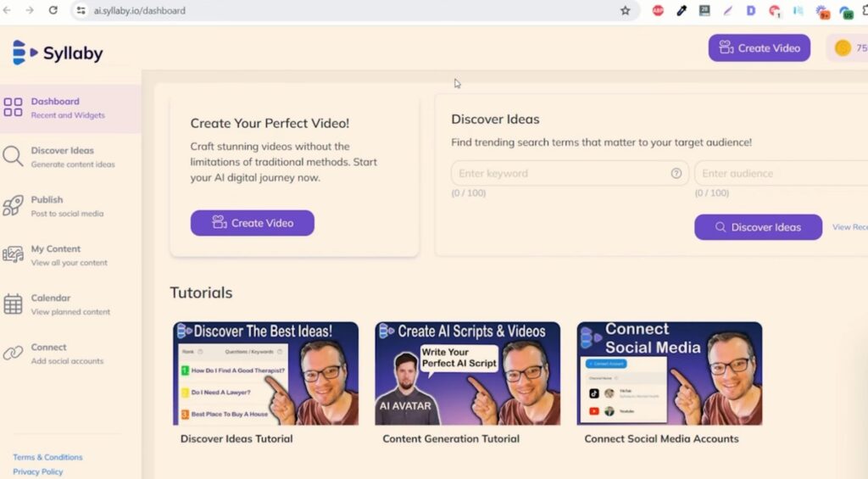Open My Content gallery icon
The width and height of the screenshot is (868, 479).
[x=13, y=254]
